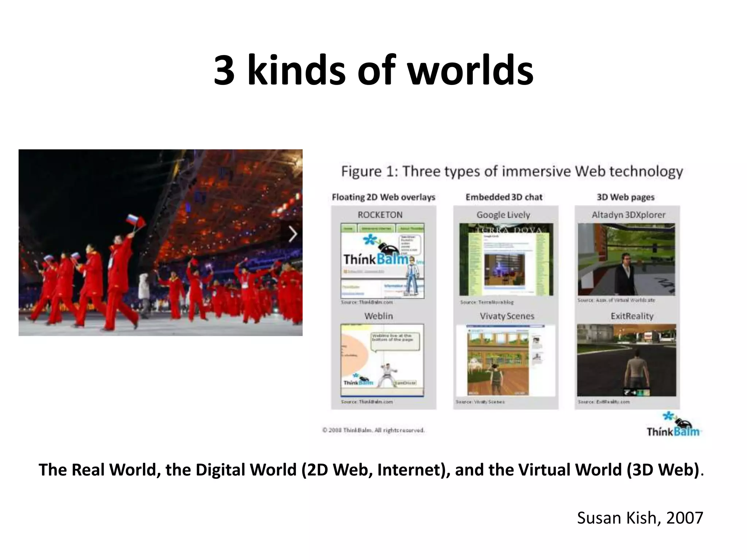Image resolution: width=747 pixels, height=560 pixels.
Task: Click the '3 kinds of worlds' slide title
Action: point(373,70)
